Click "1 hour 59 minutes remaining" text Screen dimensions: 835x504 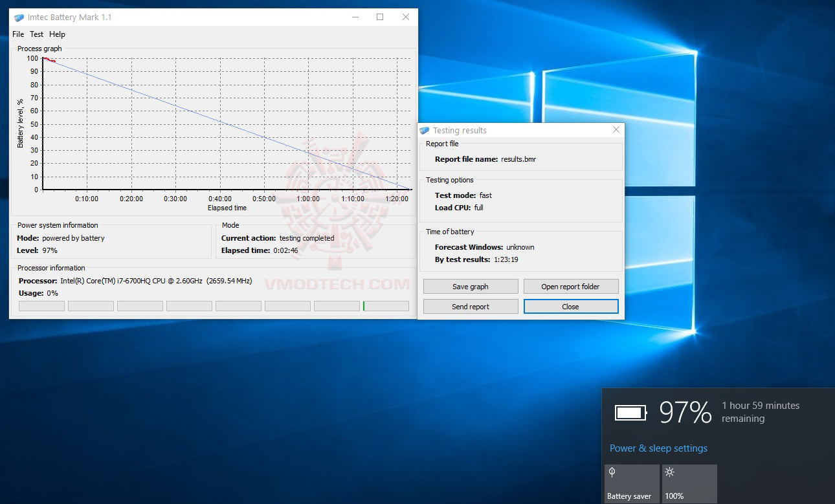coord(761,412)
